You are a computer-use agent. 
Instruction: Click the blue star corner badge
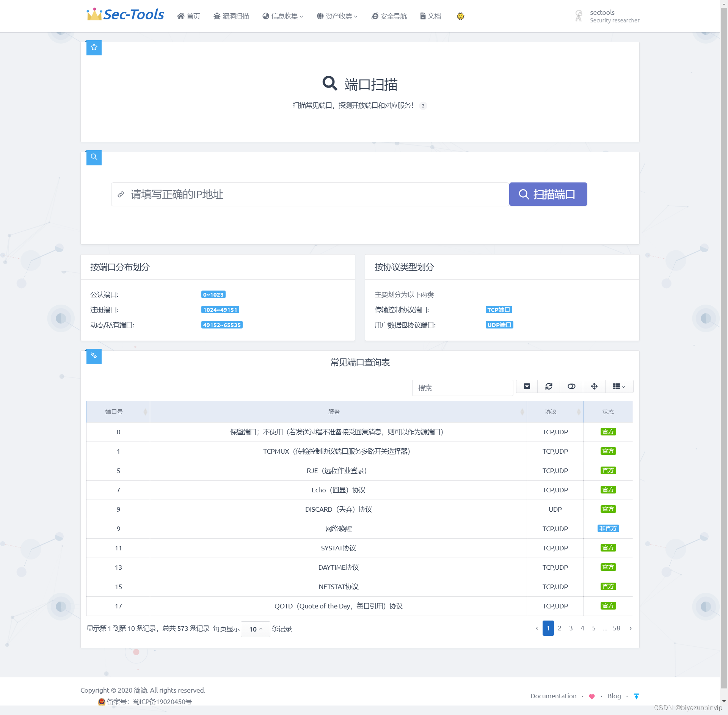(x=94, y=47)
